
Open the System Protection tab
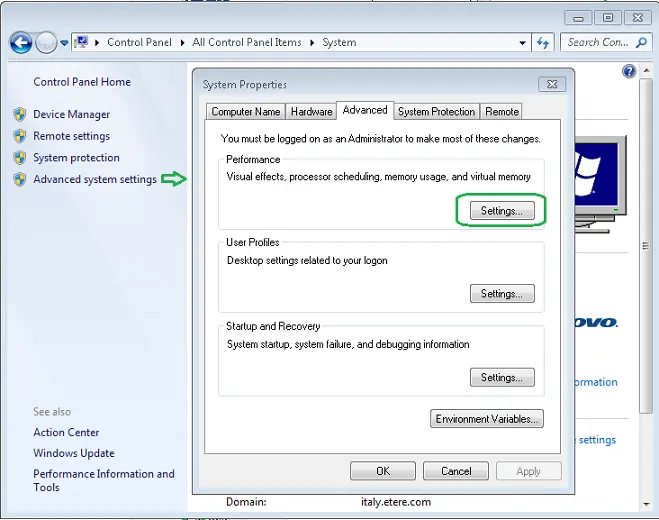coord(436,112)
